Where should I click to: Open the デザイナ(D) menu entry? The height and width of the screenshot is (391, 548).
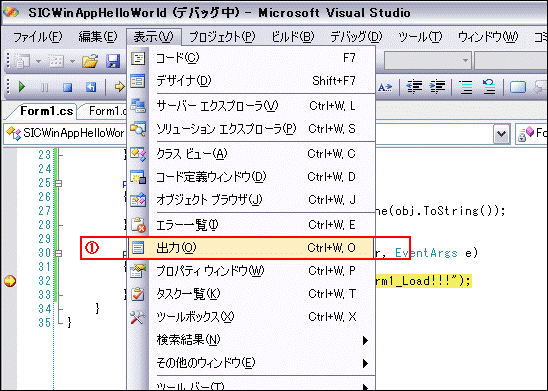251,81
